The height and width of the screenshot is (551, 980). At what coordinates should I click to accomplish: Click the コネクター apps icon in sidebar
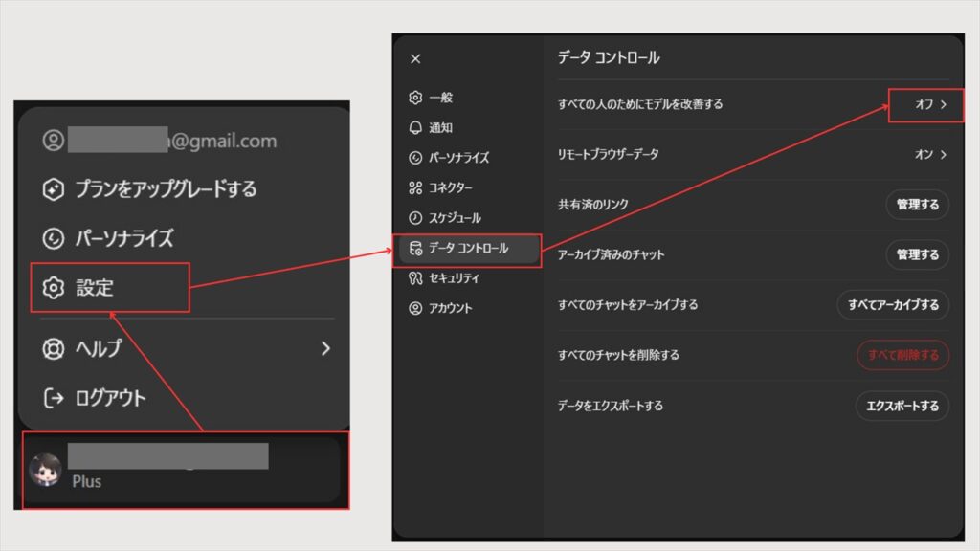coord(415,187)
